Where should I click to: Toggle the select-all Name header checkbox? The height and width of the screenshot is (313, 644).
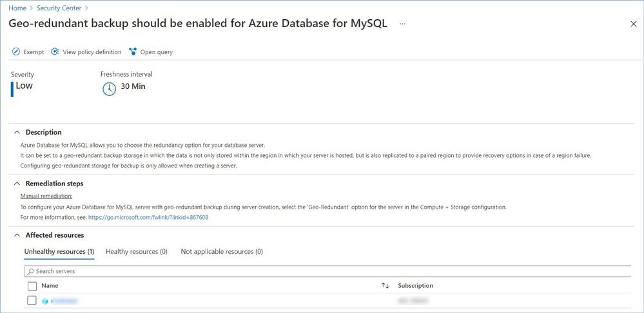32,286
